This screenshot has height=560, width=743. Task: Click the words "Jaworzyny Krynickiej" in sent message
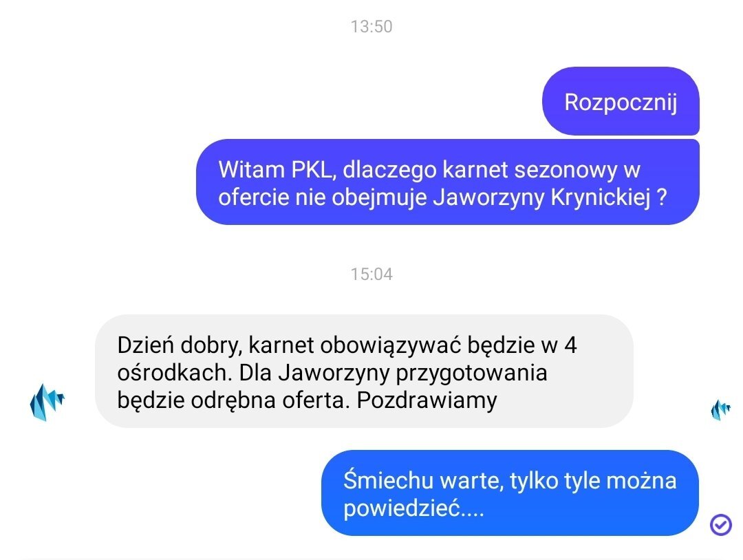click(x=541, y=197)
